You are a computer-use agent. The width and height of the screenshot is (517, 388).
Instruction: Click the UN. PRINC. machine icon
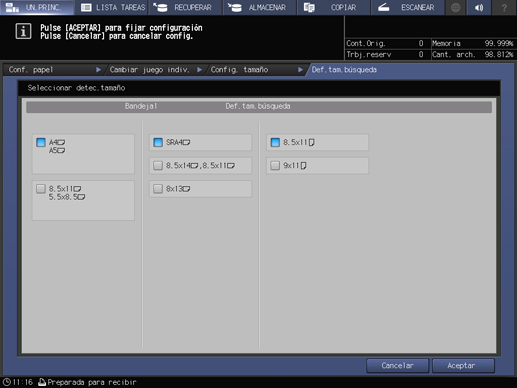click(x=12, y=7)
